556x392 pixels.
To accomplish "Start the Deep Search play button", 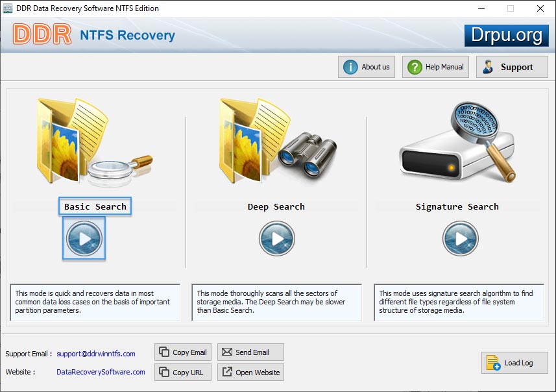I will [x=276, y=238].
